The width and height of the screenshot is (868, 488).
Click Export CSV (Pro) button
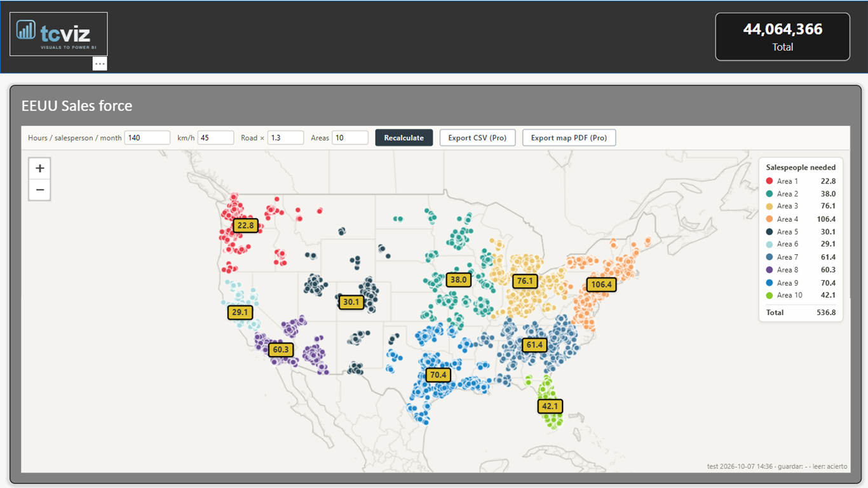tap(477, 138)
